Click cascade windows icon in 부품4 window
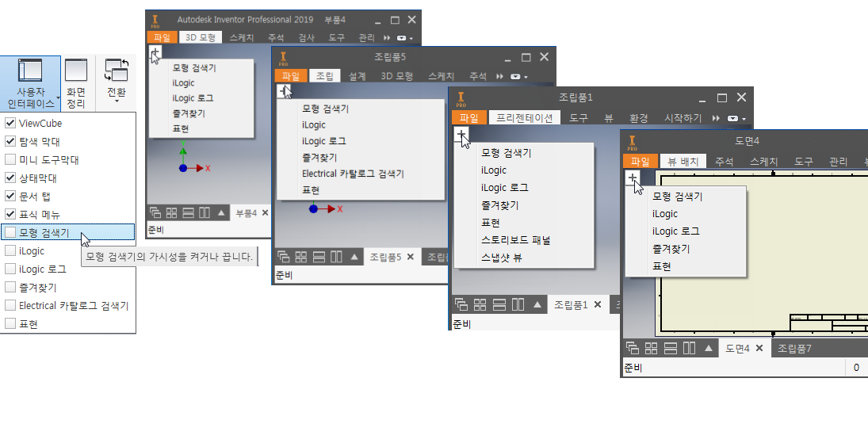This screenshot has width=868, height=424. point(155,212)
